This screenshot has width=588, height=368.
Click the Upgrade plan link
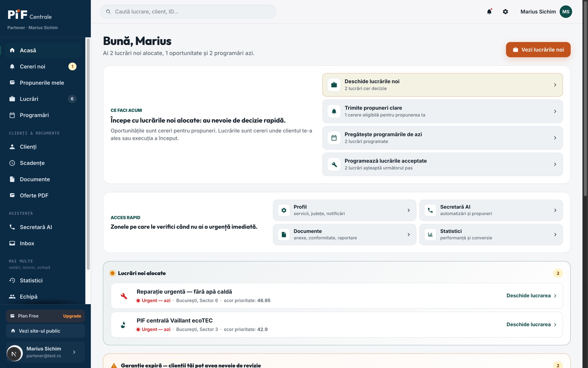point(72,316)
